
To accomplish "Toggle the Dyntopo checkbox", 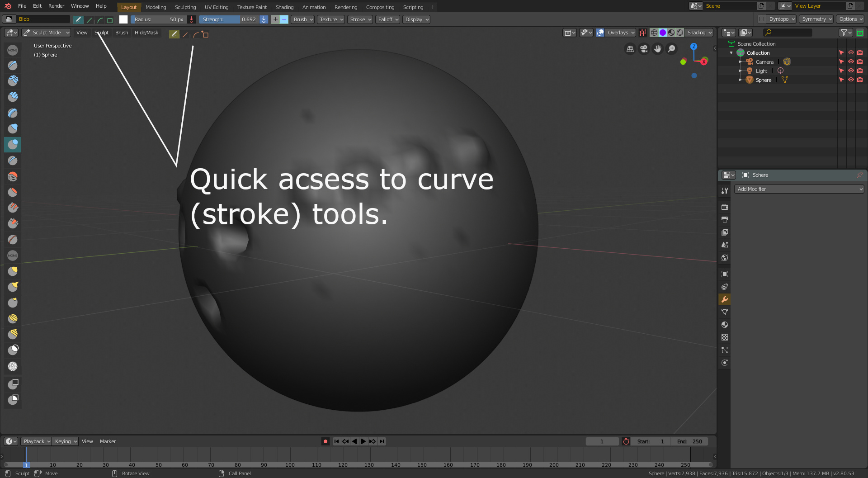I will pos(762,19).
